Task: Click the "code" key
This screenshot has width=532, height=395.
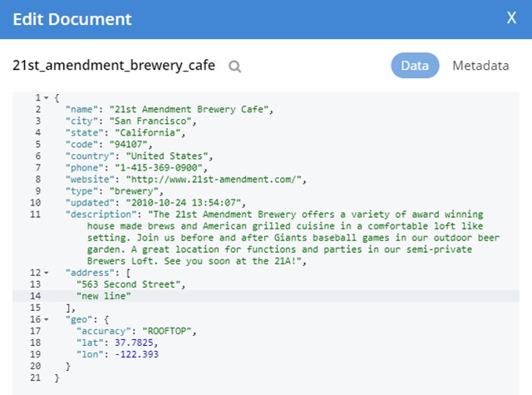Action: click(81, 144)
